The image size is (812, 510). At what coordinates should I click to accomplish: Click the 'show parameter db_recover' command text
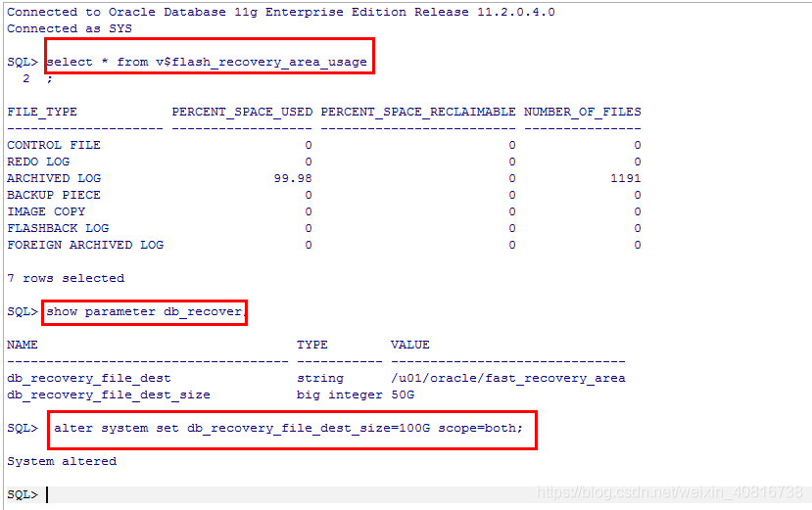pyautogui.click(x=145, y=311)
